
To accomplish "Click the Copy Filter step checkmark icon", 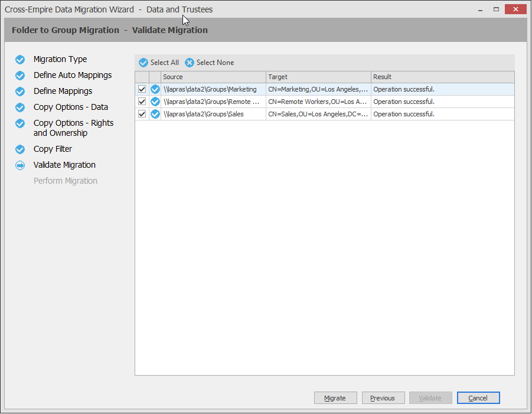I will pos(20,149).
